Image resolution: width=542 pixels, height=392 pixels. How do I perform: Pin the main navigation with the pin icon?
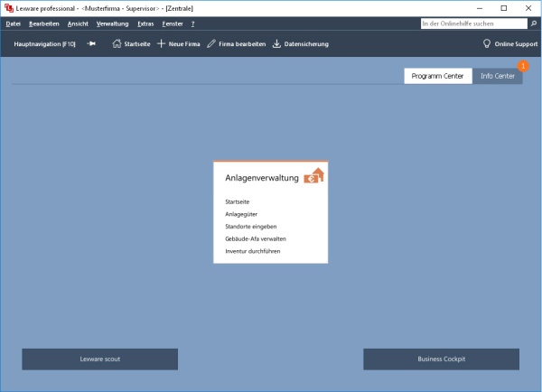tap(91, 43)
